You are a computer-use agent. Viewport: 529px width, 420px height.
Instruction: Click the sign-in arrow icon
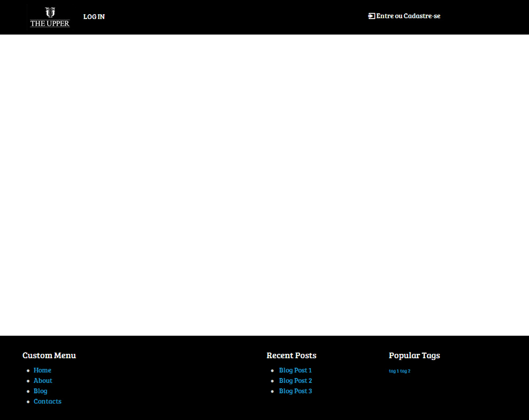click(371, 16)
